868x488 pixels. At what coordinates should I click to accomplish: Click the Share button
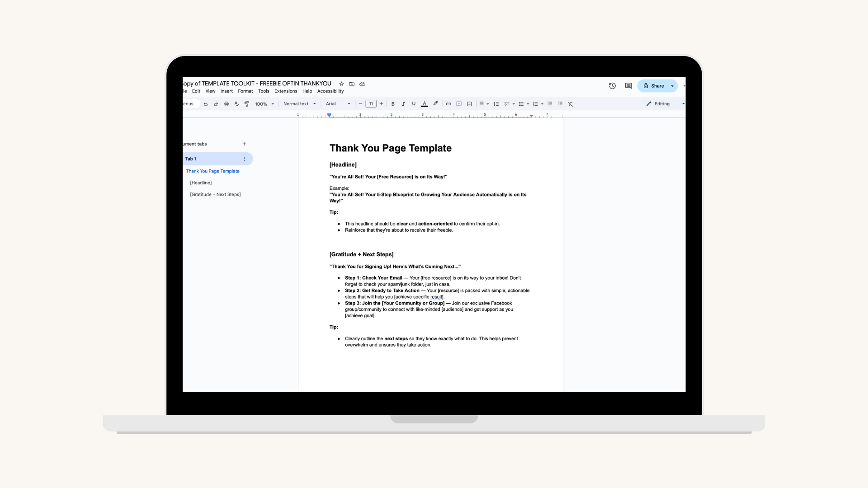(x=653, y=86)
